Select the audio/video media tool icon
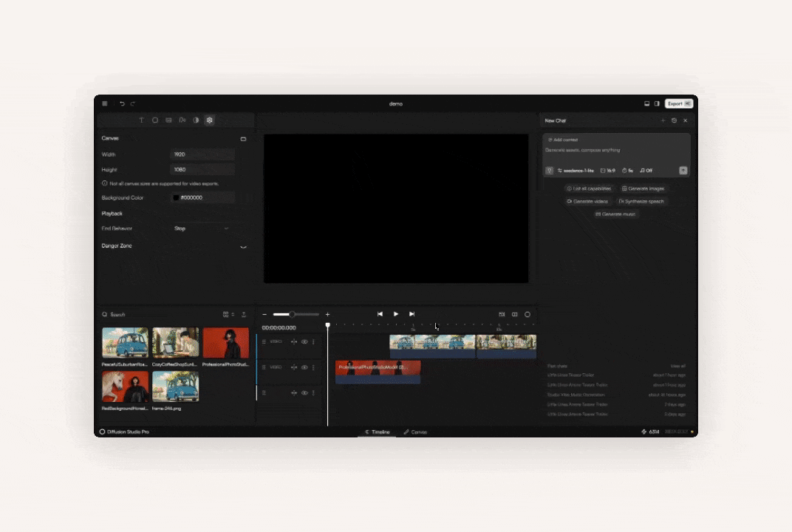 182,120
